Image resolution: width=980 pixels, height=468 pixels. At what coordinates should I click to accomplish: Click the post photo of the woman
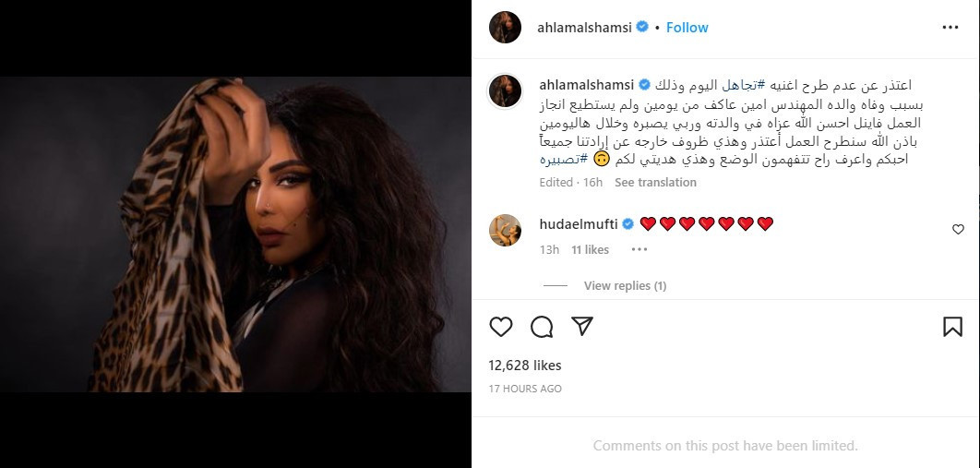pyautogui.click(x=235, y=234)
